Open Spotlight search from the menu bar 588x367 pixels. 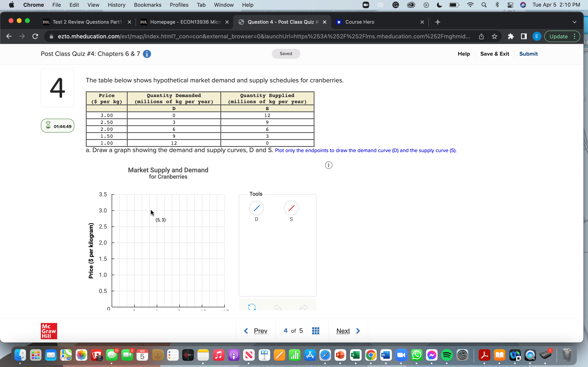tap(484, 5)
